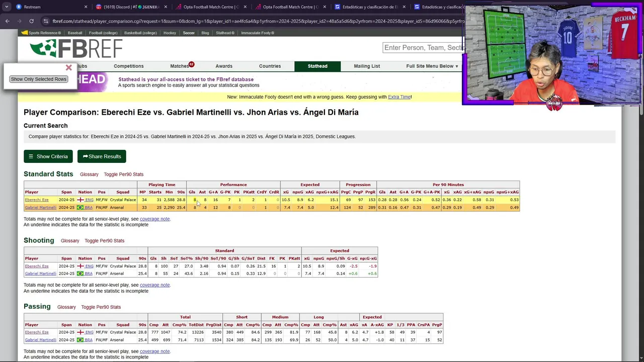Click Blog in Sports Reference bar
Viewport: 644px width, 362px height.
pyautogui.click(x=205, y=33)
